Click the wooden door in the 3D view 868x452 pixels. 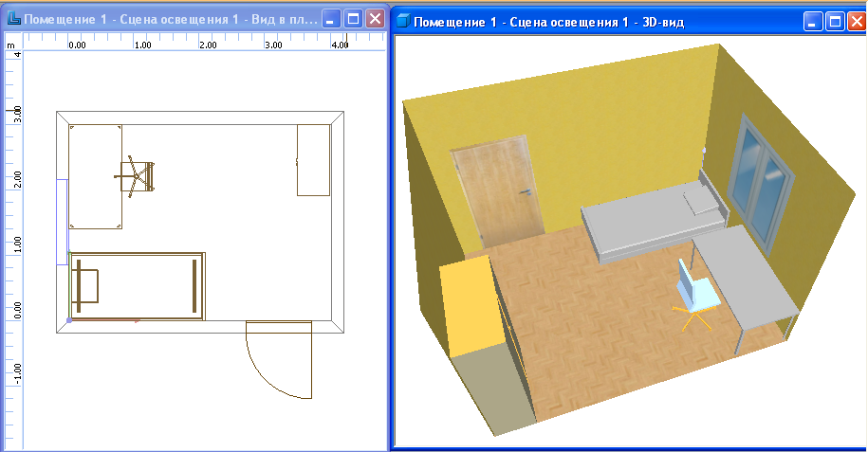[498, 191]
